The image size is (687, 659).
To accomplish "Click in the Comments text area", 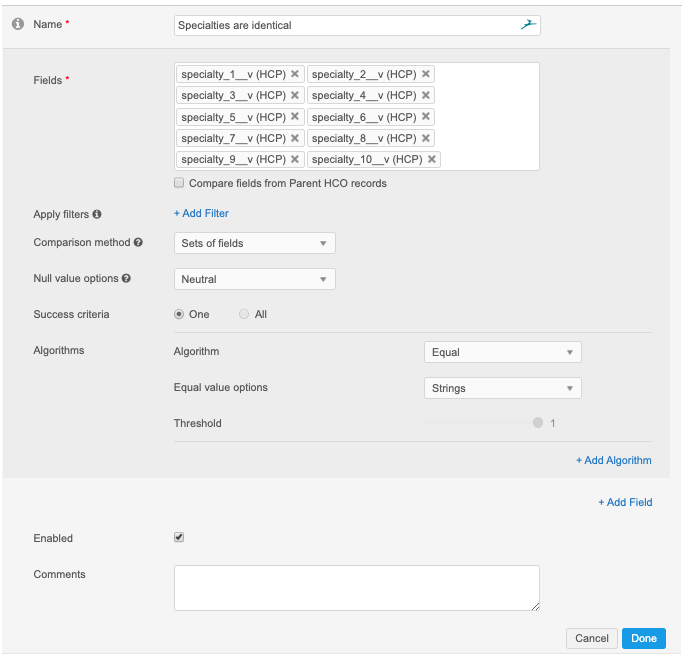I will [x=356, y=587].
